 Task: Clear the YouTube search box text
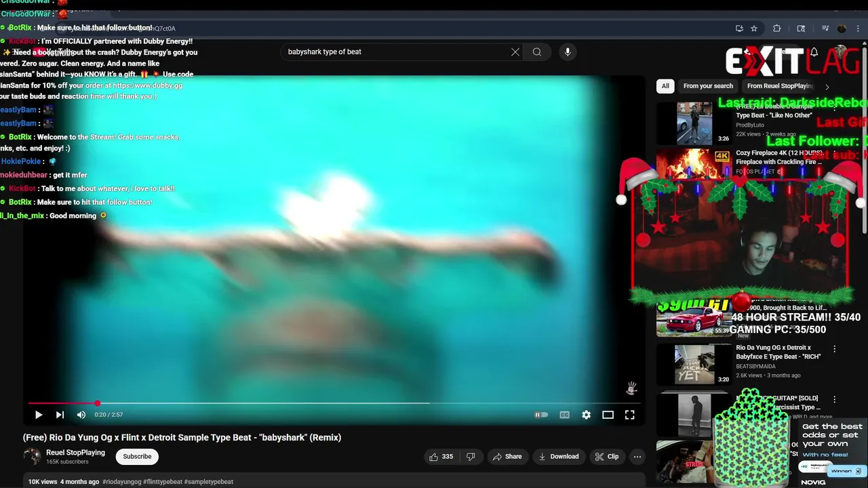515,52
